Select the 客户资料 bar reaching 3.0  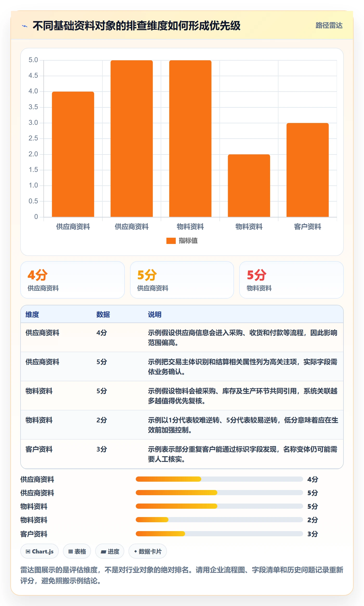tap(308, 170)
